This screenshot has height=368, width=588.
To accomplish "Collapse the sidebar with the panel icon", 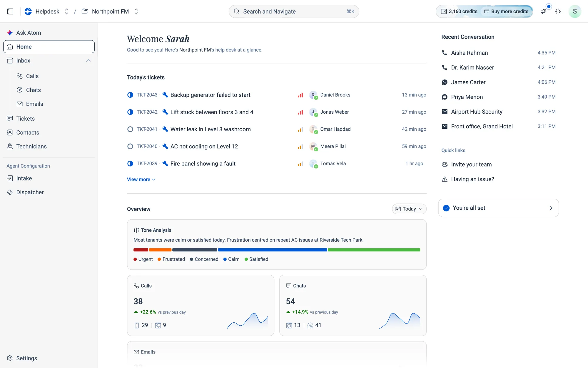I will pyautogui.click(x=10, y=11).
